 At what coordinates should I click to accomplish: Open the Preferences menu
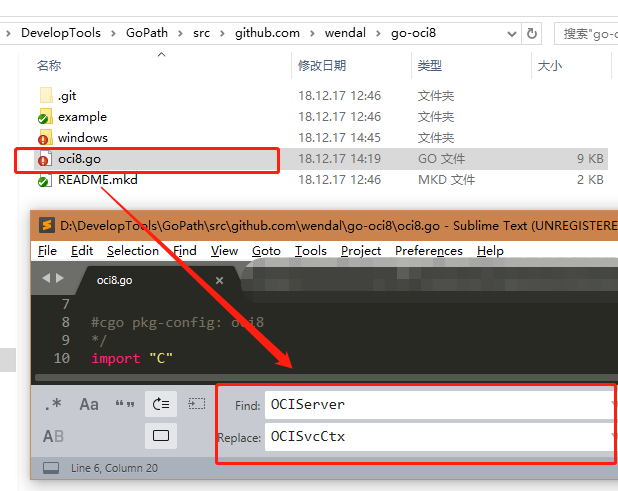[x=429, y=251]
